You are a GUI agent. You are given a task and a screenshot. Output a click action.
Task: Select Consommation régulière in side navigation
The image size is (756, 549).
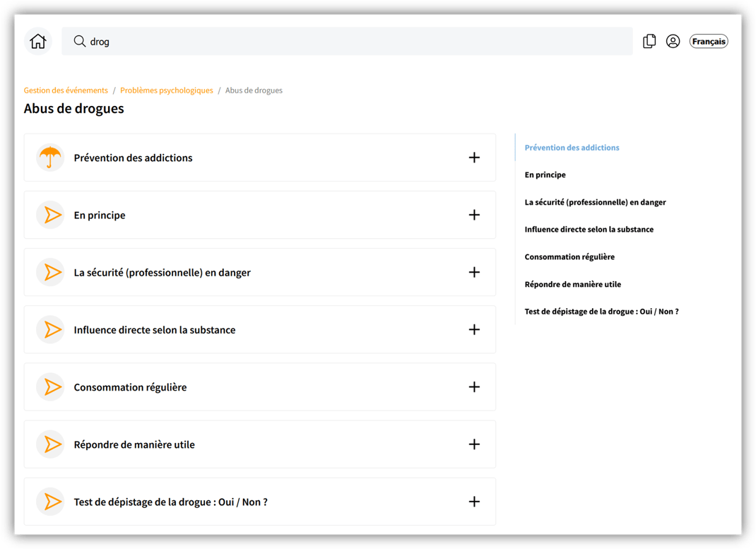[x=569, y=256]
